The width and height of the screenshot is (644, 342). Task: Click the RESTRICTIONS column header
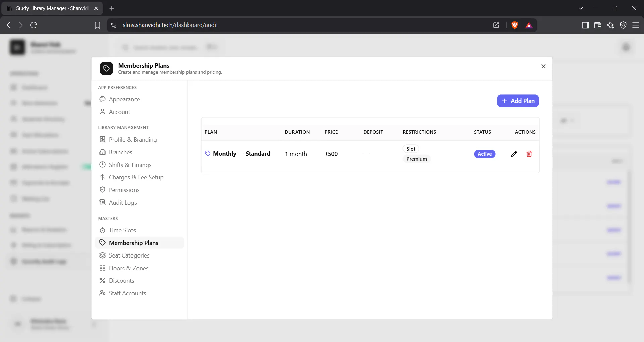pos(419,132)
